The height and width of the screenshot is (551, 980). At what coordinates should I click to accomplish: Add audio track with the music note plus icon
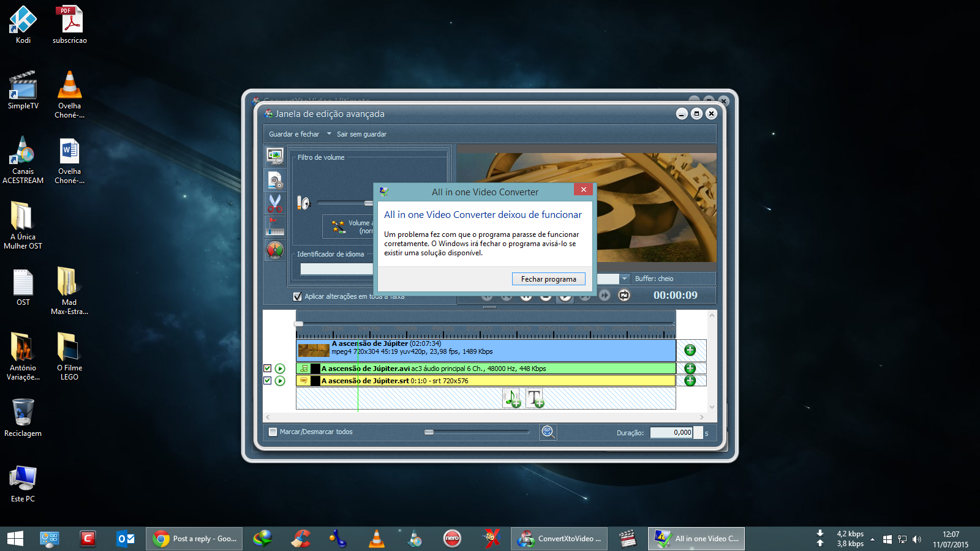pos(512,399)
